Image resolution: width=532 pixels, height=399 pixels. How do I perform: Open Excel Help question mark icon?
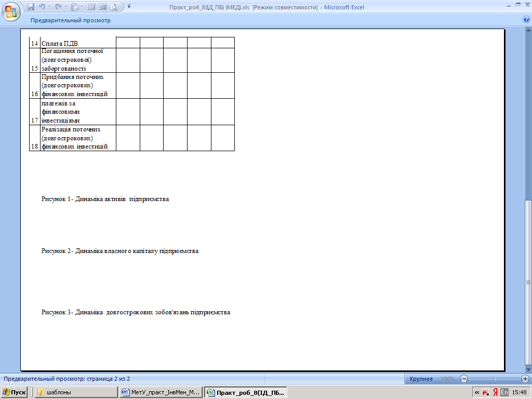click(x=526, y=20)
